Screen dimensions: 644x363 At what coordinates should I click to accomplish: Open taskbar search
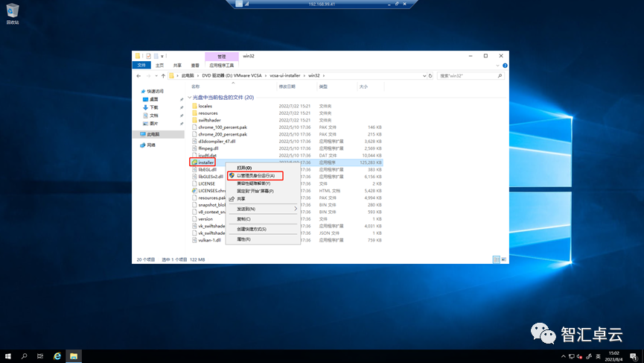tap(25, 356)
